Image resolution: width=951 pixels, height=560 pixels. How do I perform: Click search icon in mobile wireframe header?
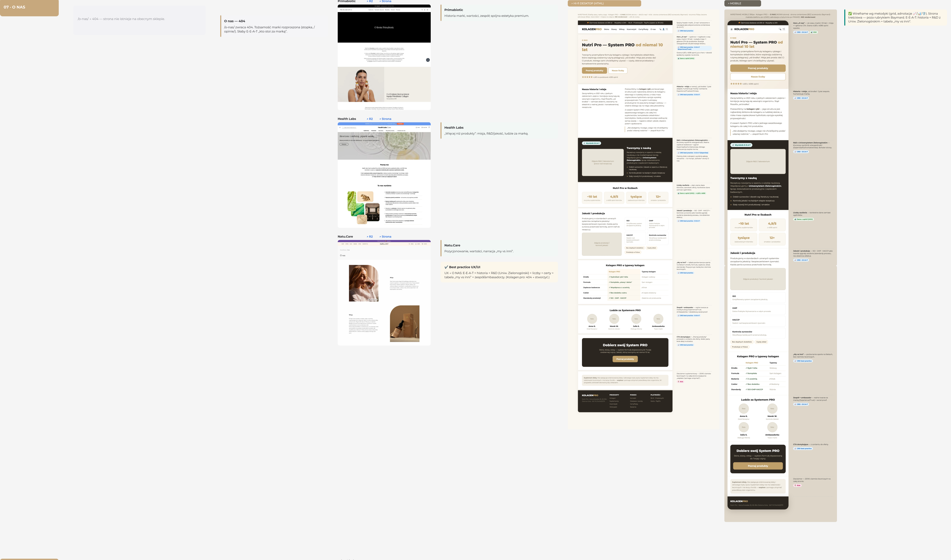tap(780, 29)
